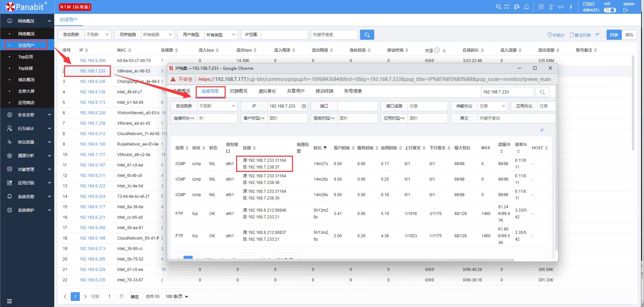Click the 共享 info icon in the table header
The image size is (644, 307).
(437, 50)
